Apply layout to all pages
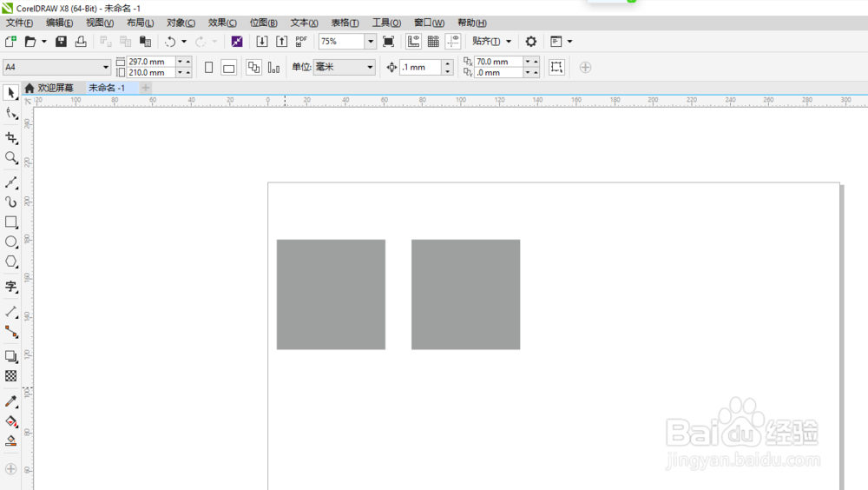 [253, 67]
